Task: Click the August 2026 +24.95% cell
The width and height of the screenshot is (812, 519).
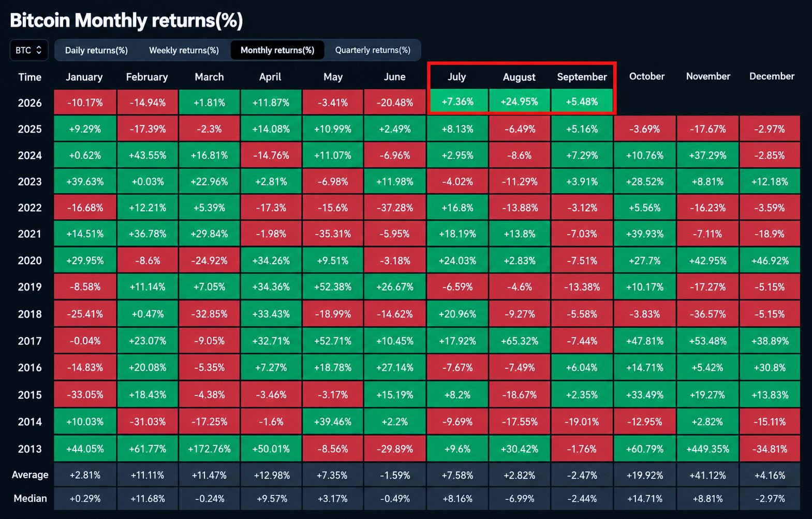Action: [519, 102]
